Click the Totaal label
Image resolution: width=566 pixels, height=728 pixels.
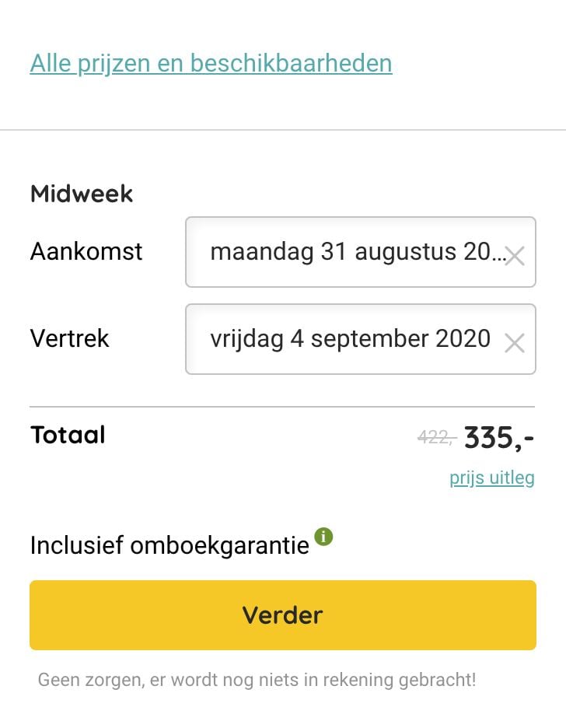(x=68, y=435)
